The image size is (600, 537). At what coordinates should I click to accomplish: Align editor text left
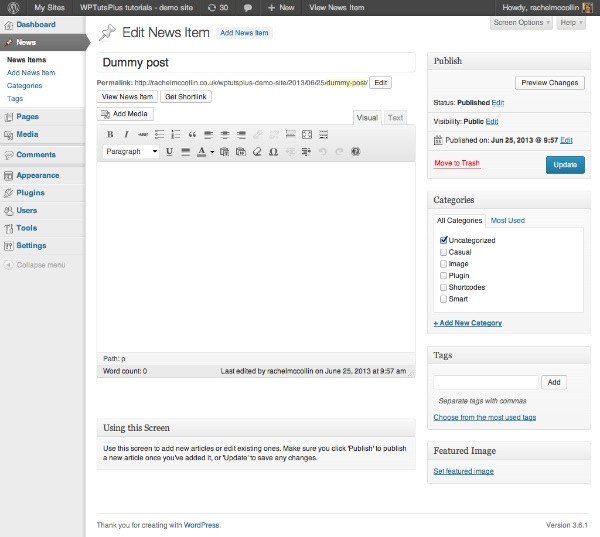[209, 134]
